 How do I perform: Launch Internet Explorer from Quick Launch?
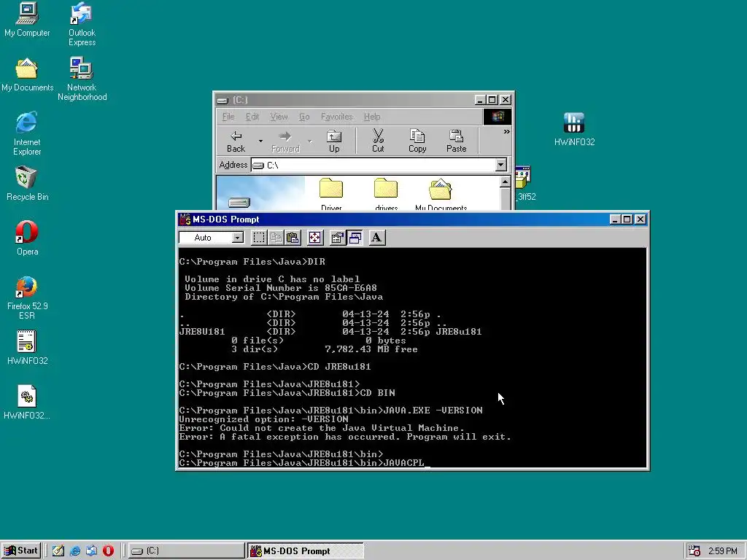(x=75, y=551)
